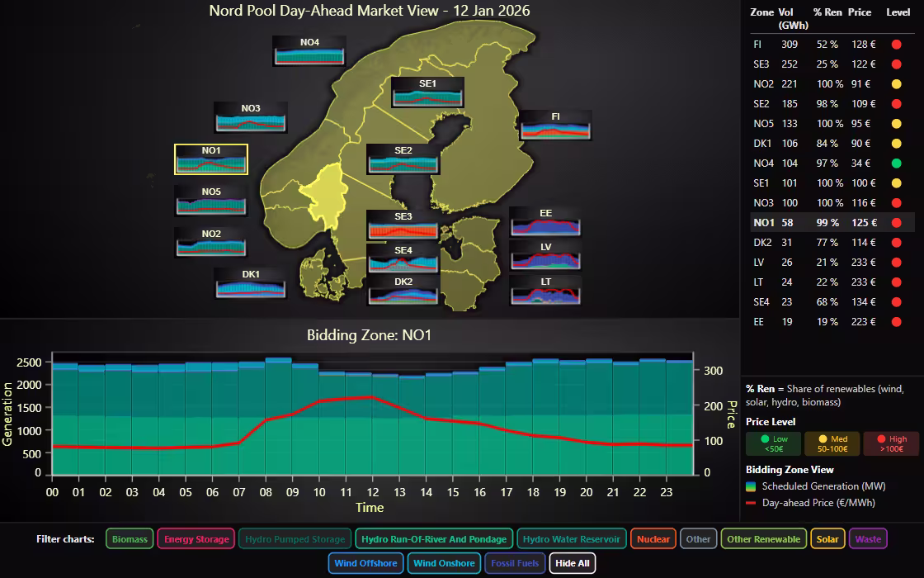Viewport: 924px width, 578px height.
Task: Select the SE4 row in zone table
Action: (x=832, y=302)
